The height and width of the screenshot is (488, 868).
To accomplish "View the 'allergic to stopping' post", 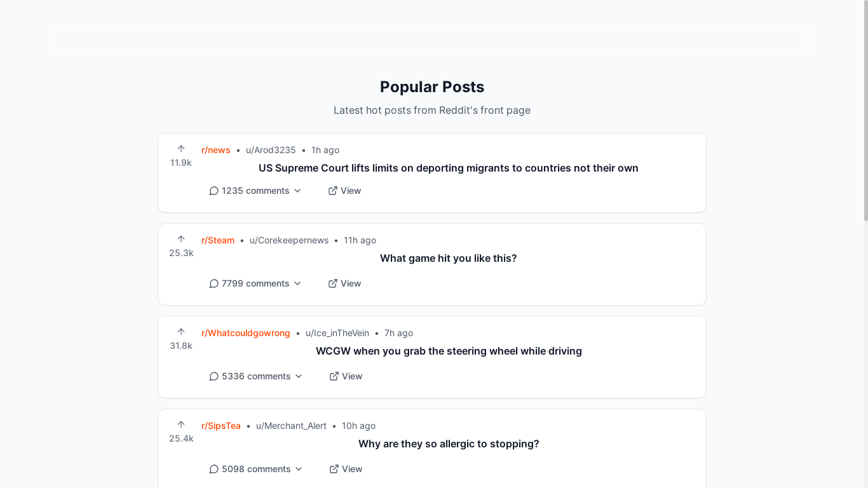I will click(x=346, y=469).
